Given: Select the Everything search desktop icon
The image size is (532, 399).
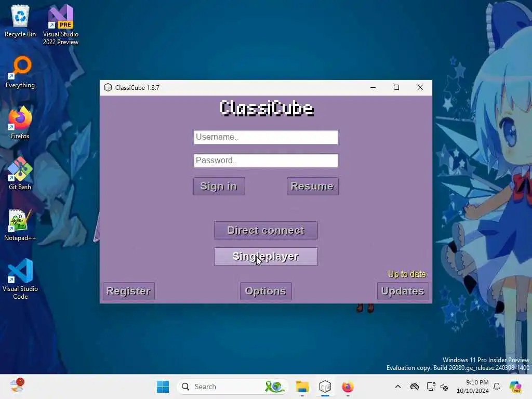Looking at the screenshot, I should pos(20,72).
